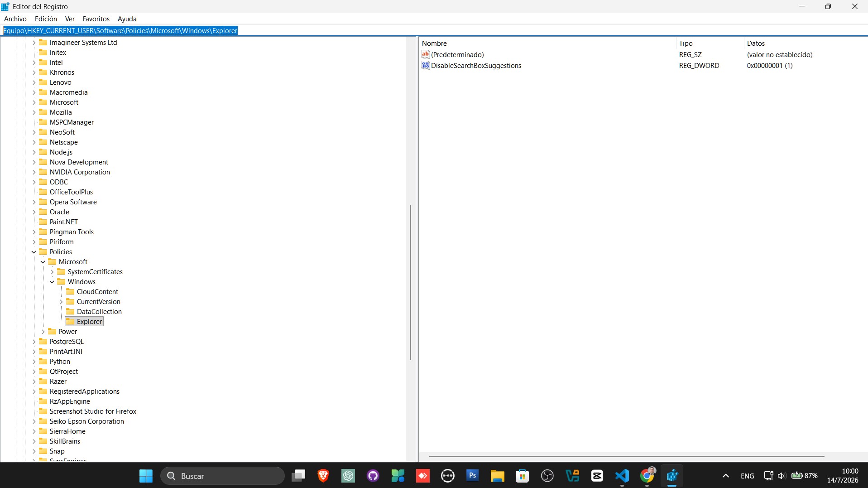The image size is (868, 488).
Task: Select the OfficeToolPlus key
Action: (x=71, y=192)
